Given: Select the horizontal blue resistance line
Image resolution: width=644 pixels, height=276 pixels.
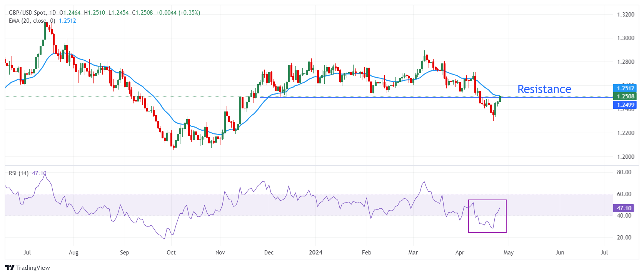Looking at the screenshot, I should (385, 97).
